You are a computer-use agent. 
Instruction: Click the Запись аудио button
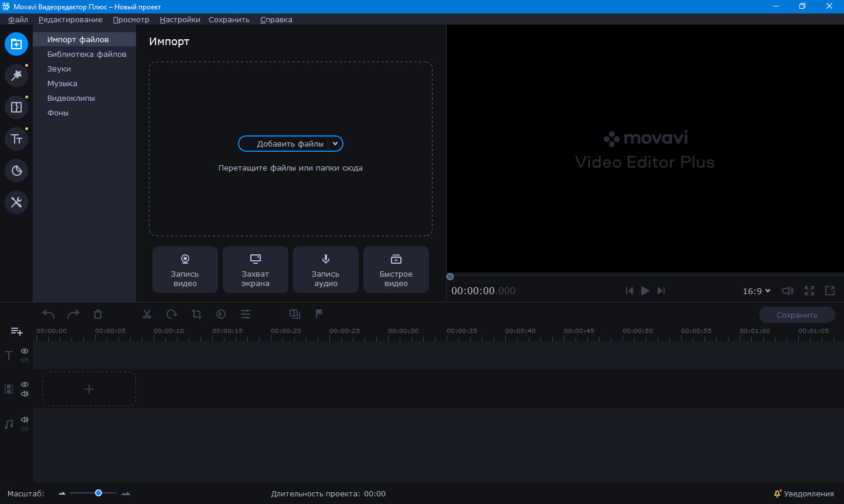pyautogui.click(x=326, y=270)
